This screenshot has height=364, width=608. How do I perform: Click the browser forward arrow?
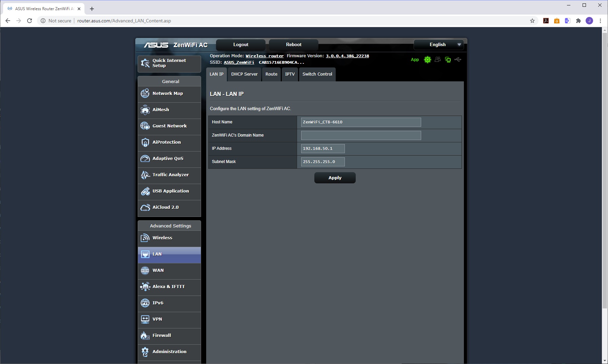(x=19, y=21)
